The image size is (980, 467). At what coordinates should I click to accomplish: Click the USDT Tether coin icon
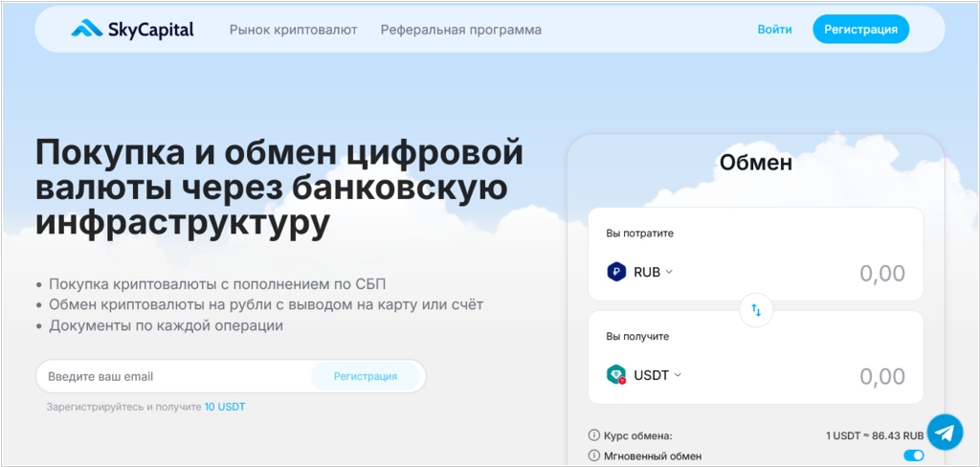616,375
